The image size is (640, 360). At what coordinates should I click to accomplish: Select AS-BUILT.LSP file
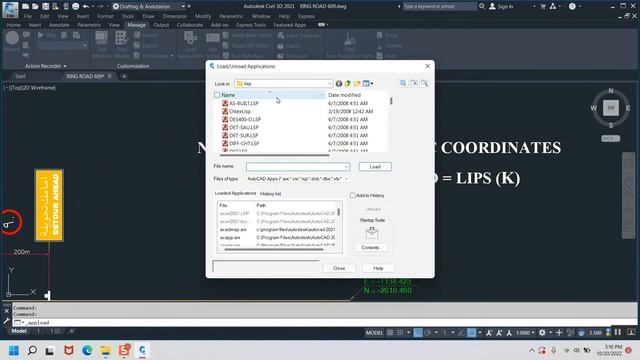click(x=243, y=103)
